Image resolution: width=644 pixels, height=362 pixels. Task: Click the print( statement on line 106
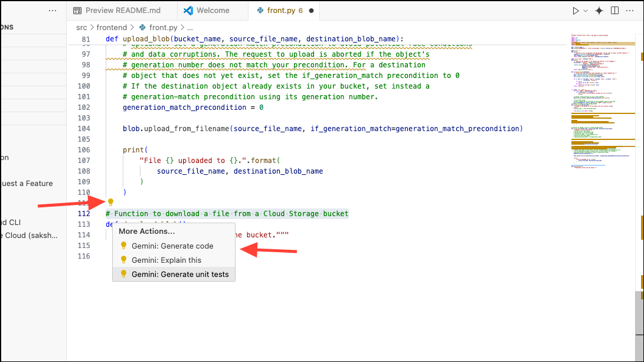pyautogui.click(x=135, y=150)
